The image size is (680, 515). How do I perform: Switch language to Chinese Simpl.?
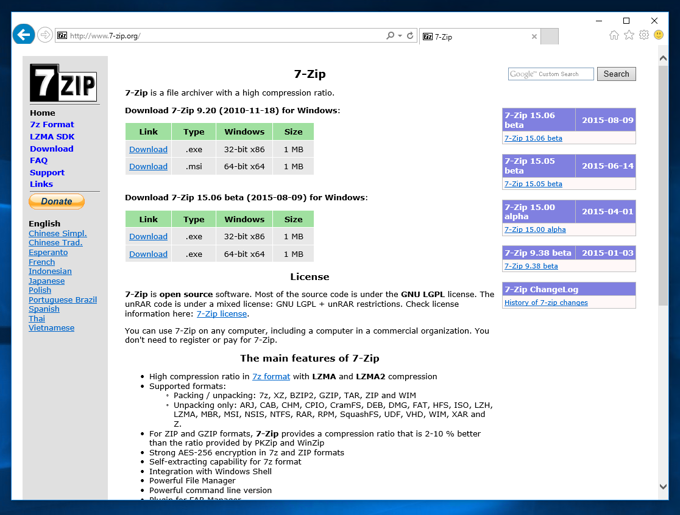pyautogui.click(x=58, y=233)
